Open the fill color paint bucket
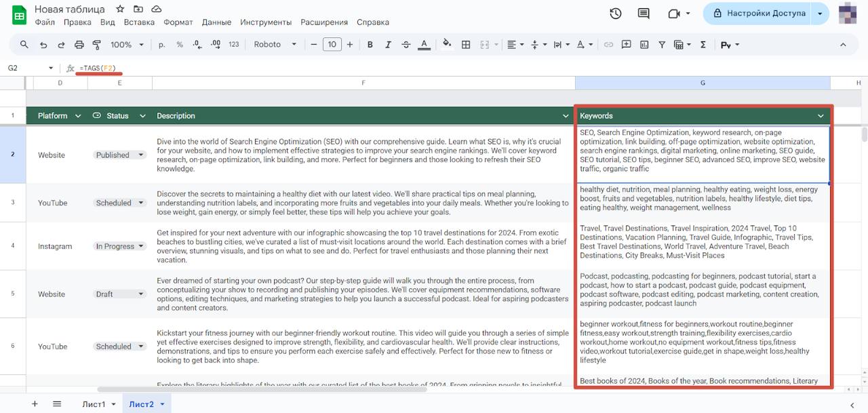 click(x=447, y=45)
